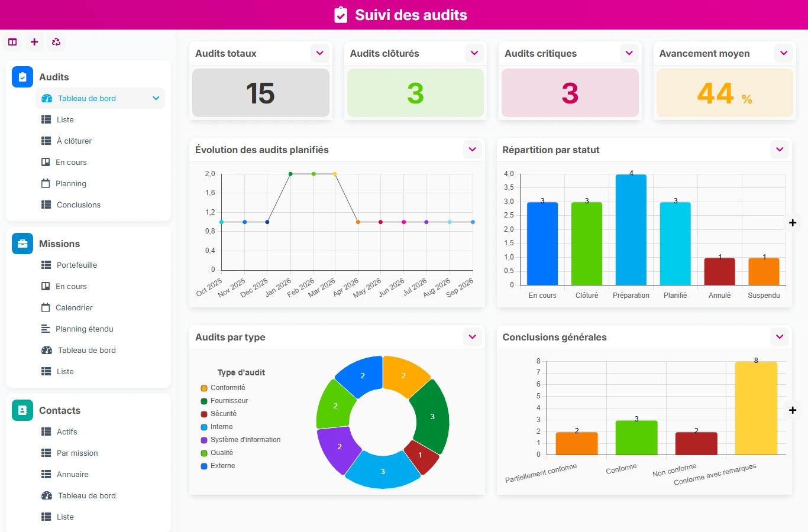This screenshot has width=808, height=532.
Task: Open the Audits critiques card dropdown
Action: click(x=629, y=53)
